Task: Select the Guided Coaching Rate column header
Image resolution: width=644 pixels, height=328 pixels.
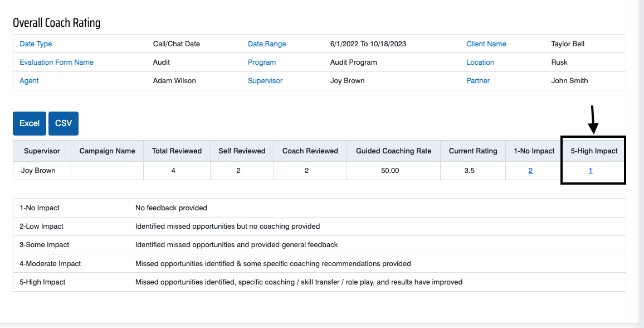Action: (x=394, y=151)
